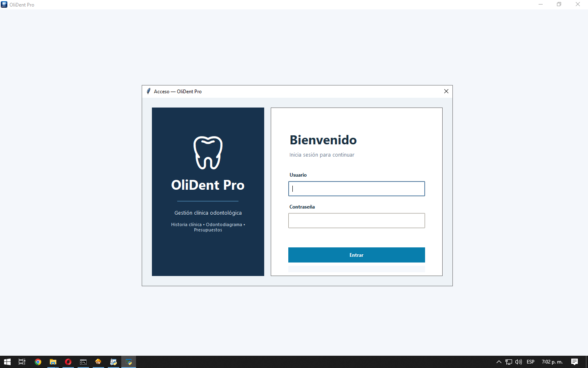Image resolution: width=588 pixels, height=368 pixels.
Task: Click the white tooth logo
Action: pos(208,153)
